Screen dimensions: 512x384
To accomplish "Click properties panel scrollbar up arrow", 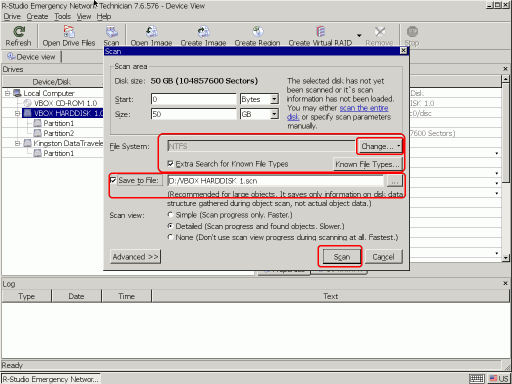I will coord(506,79).
